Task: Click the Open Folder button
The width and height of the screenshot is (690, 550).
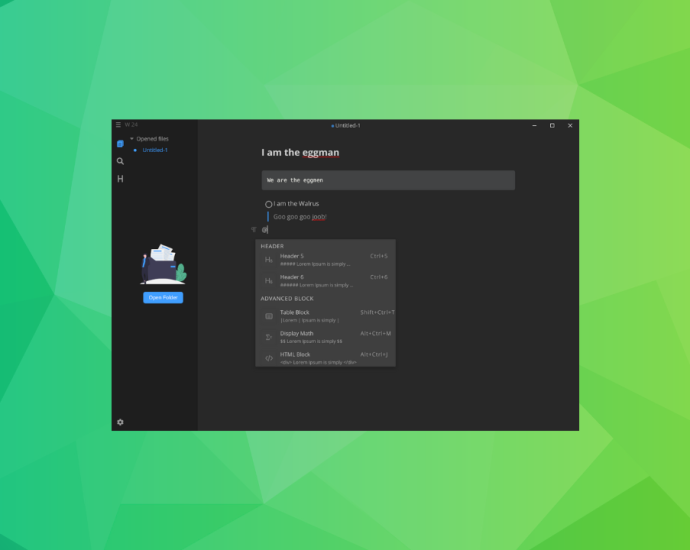Action: [x=163, y=298]
